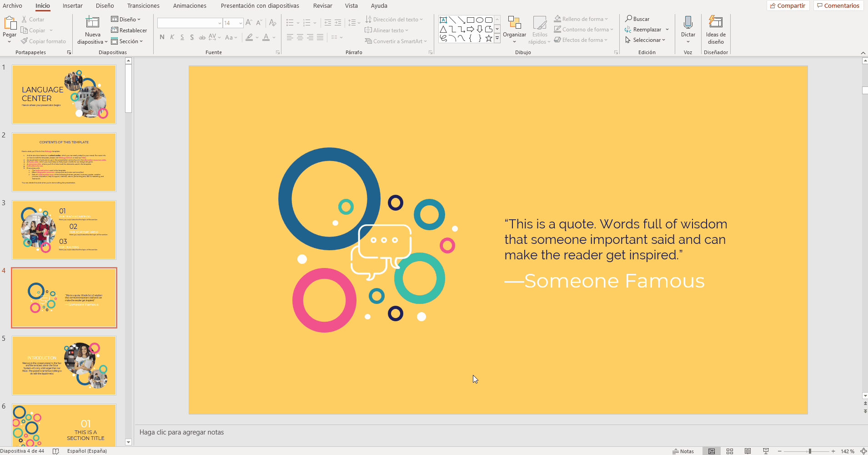The width and height of the screenshot is (868, 455).
Task: Select the star shape
Action: pyautogui.click(x=489, y=38)
